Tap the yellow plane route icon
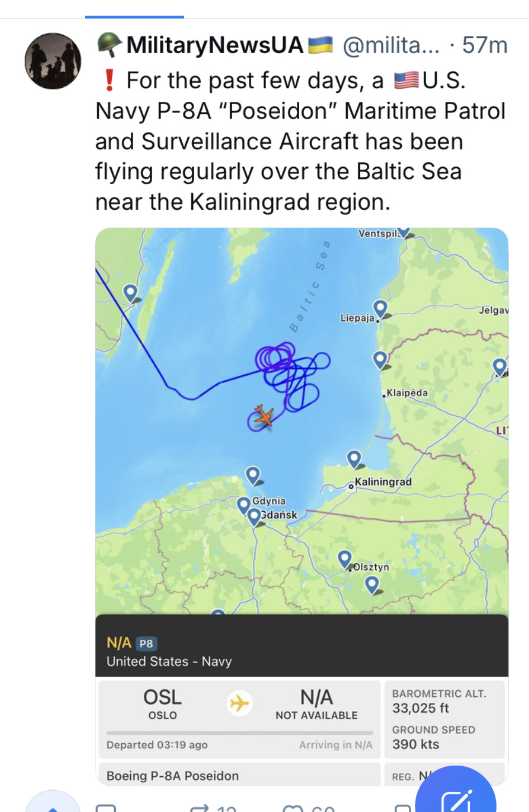Viewport: 529px width, 812px height. 240,703
